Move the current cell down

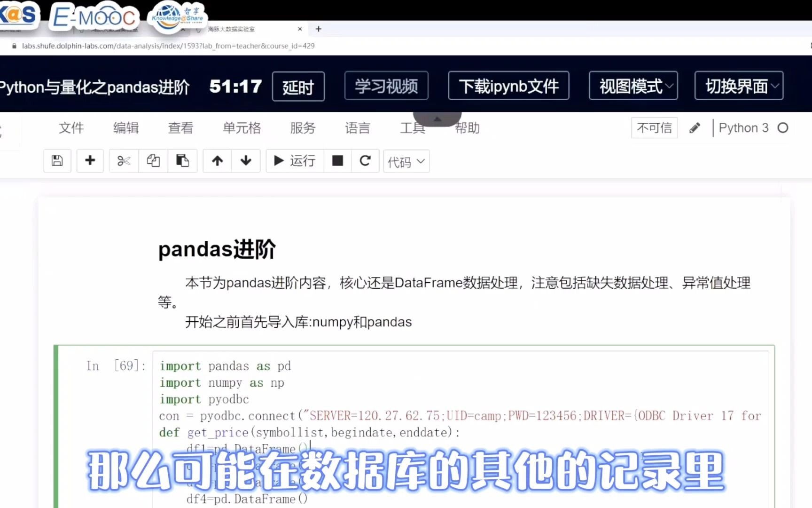pos(246,161)
